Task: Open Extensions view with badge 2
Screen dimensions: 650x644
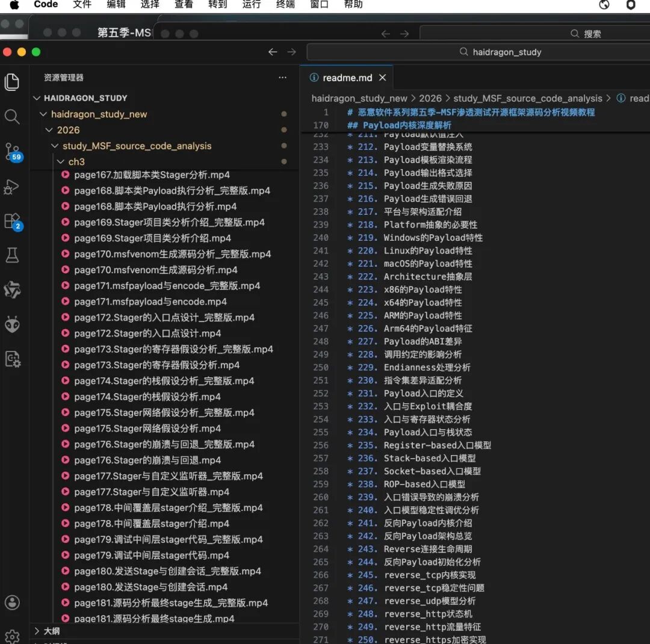Action: click(13, 221)
